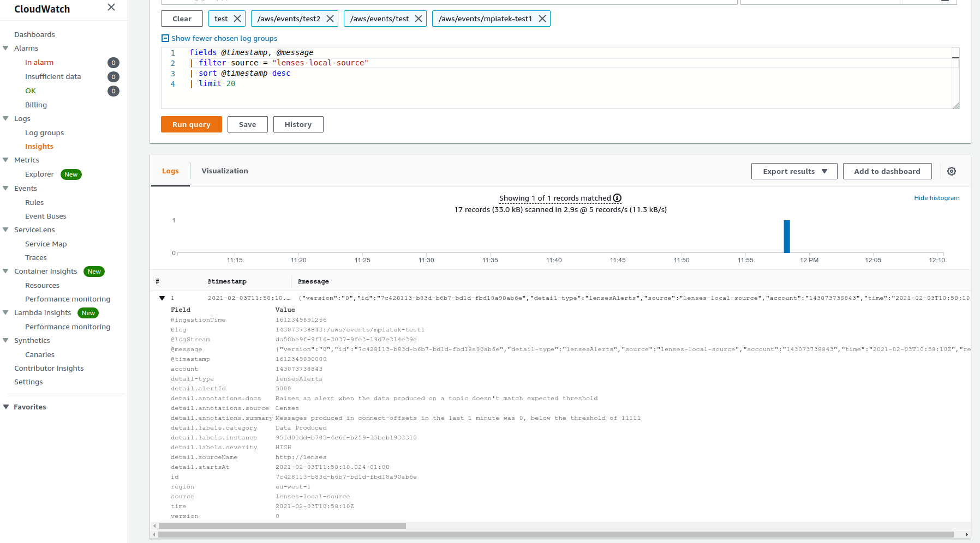This screenshot has height=543, width=980.
Task: Click the detail.labels.severity value HIGH
Action: (283, 448)
